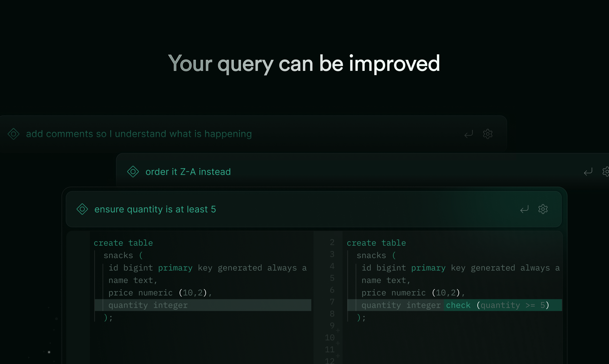
Task: Click the plus marker beside line 11
Action: coord(338,355)
